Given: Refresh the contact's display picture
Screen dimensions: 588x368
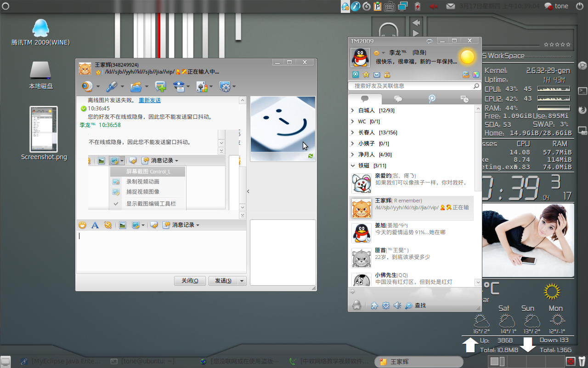Looking at the screenshot, I should (x=311, y=156).
